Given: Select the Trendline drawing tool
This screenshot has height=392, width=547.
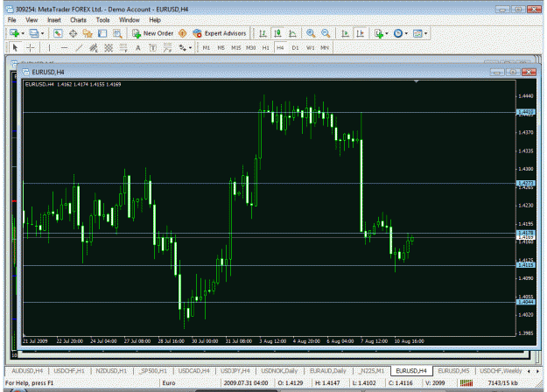Looking at the screenshot, I should [79, 48].
